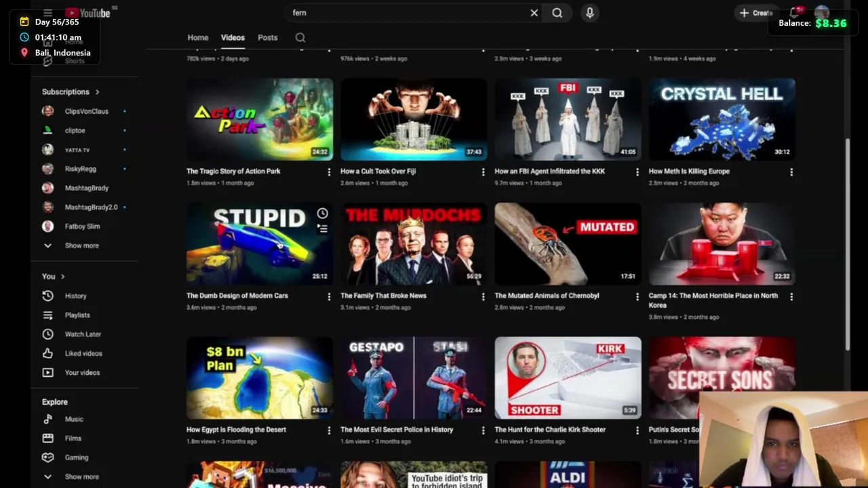Open options for Camp 14 video
The height and width of the screenshot is (488, 868).
(791, 297)
